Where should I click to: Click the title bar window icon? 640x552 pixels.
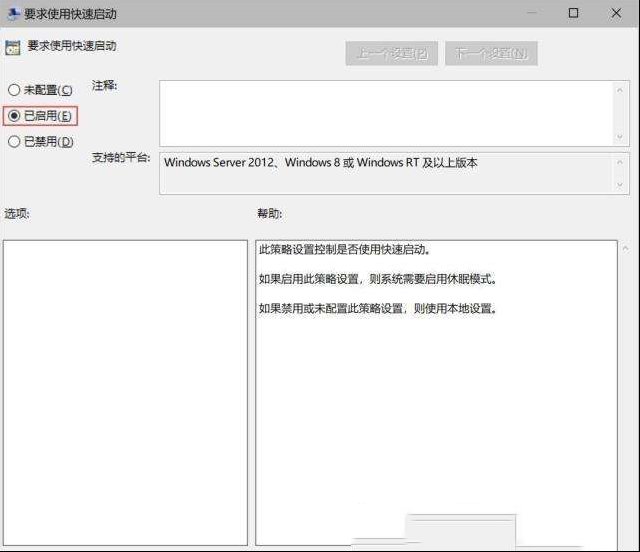(x=14, y=14)
